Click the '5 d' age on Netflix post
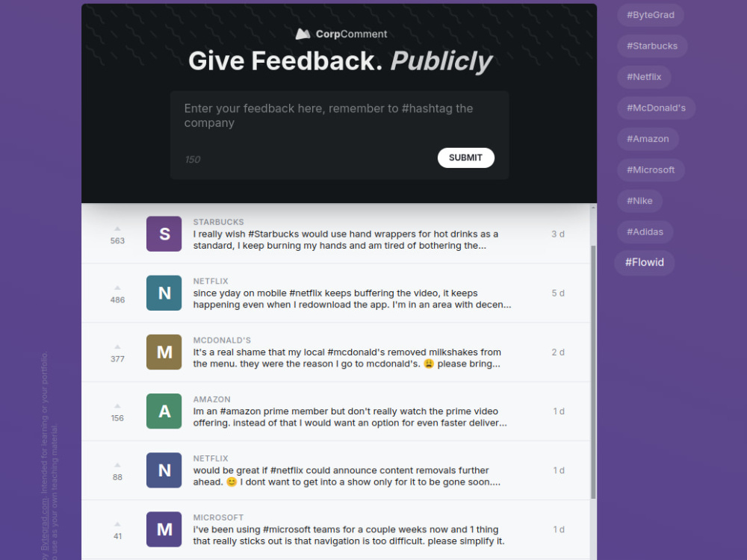This screenshot has height=560, width=747. pyautogui.click(x=558, y=293)
